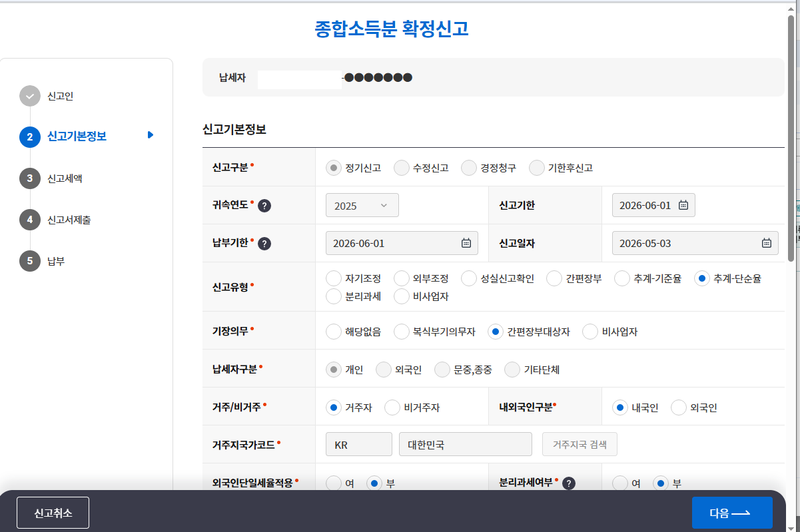Select 문중,종중 for 납세자구분
The height and width of the screenshot is (532, 800).
click(442, 370)
